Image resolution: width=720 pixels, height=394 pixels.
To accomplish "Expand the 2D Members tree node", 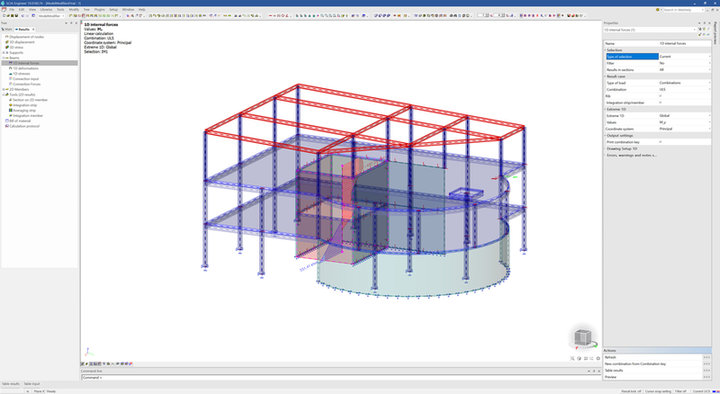I will pyautogui.click(x=4, y=90).
